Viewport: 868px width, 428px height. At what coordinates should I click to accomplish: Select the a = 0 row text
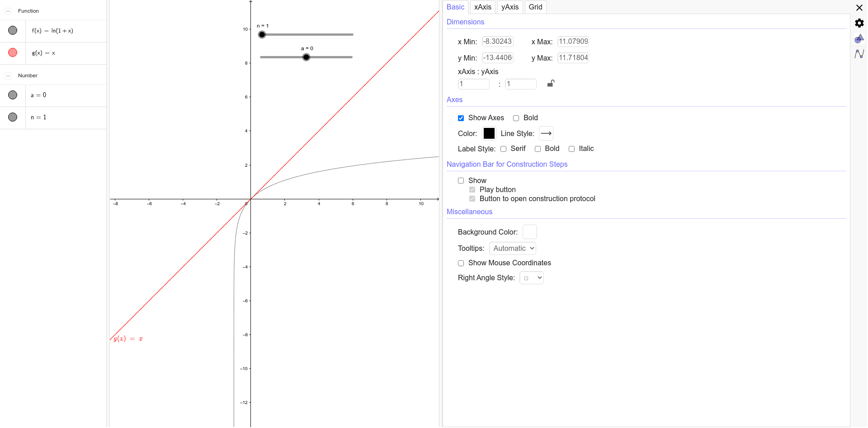(38, 95)
